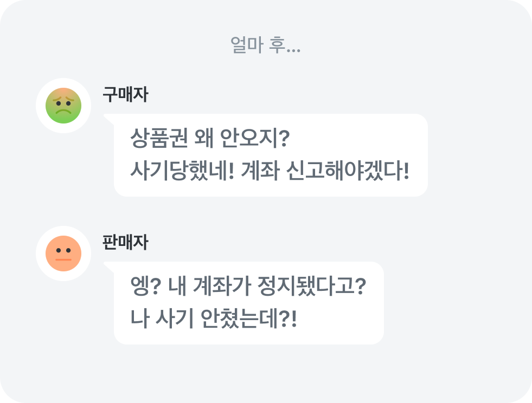Click the frowning mouth on the green emoji

tap(63, 112)
